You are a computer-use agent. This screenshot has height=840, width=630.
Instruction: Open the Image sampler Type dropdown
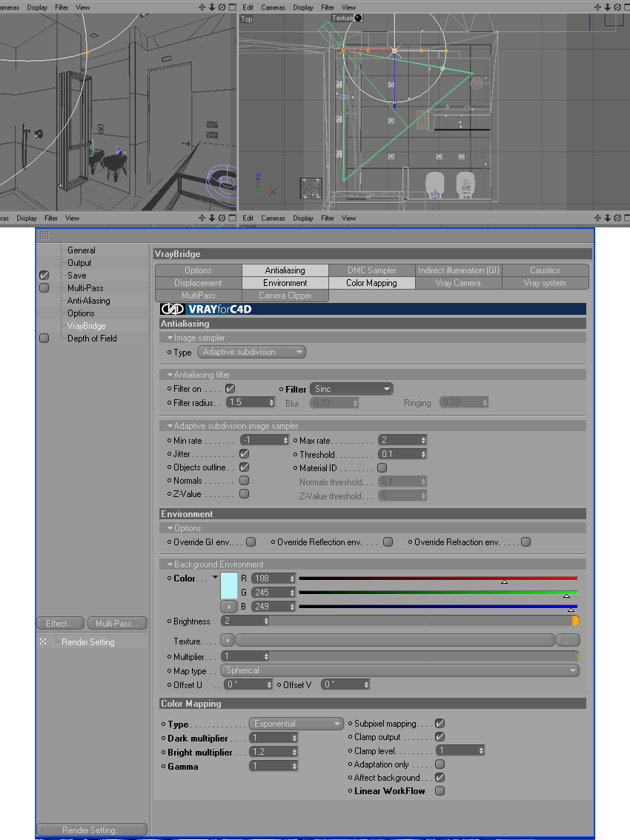tap(251, 352)
